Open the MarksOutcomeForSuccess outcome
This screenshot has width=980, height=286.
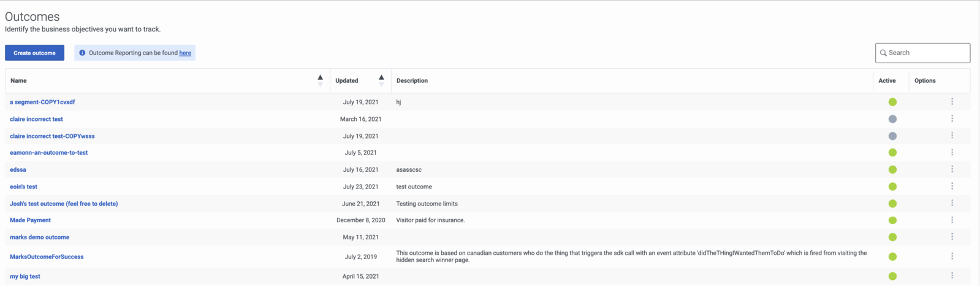click(x=47, y=257)
